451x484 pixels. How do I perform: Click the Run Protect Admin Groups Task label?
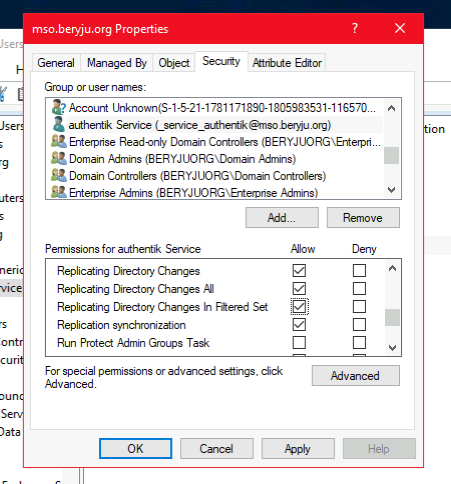(x=133, y=343)
